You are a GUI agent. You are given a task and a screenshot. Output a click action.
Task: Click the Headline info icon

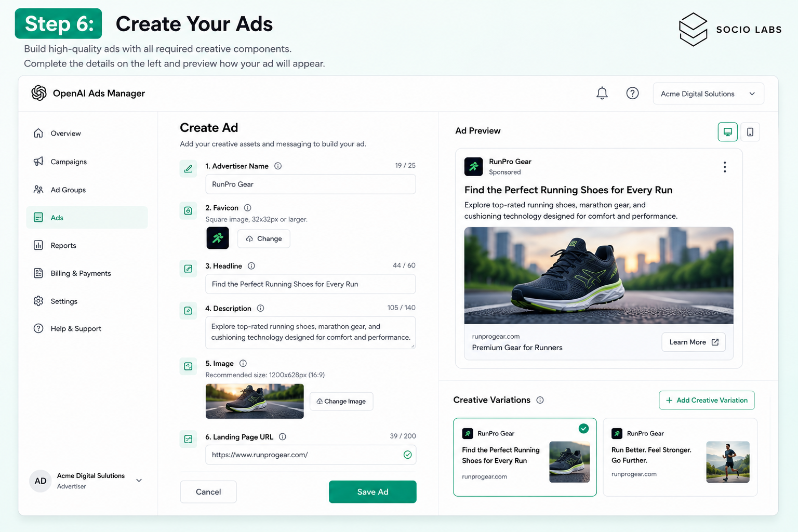coord(251,266)
